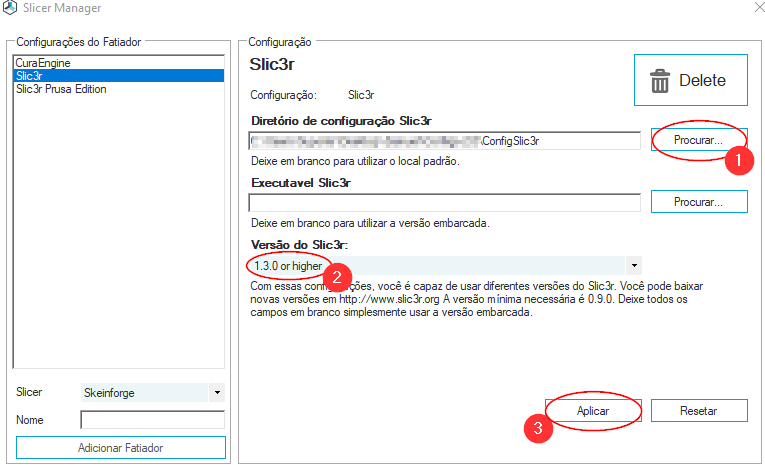Select Slic3r in the slicer list
Screen dimensions: 765x465
(118, 76)
